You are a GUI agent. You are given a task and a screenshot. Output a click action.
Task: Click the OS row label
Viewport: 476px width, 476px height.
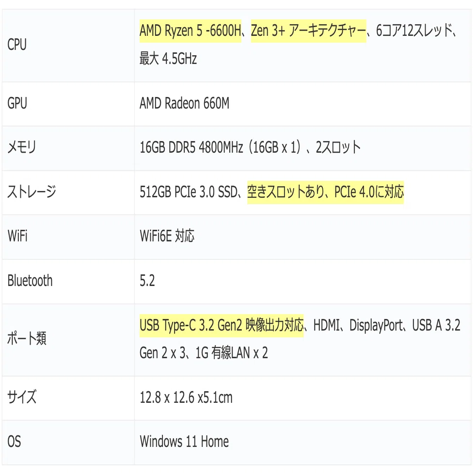coord(14,442)
